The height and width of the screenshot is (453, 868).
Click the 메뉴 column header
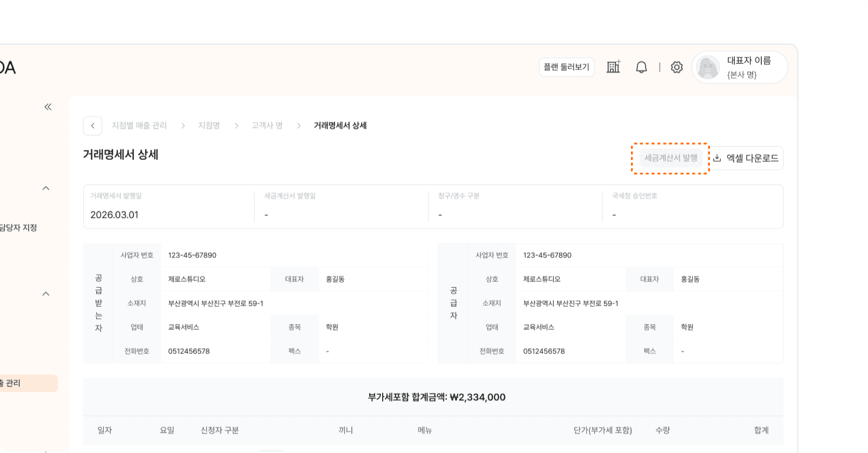tap(425, 431)
